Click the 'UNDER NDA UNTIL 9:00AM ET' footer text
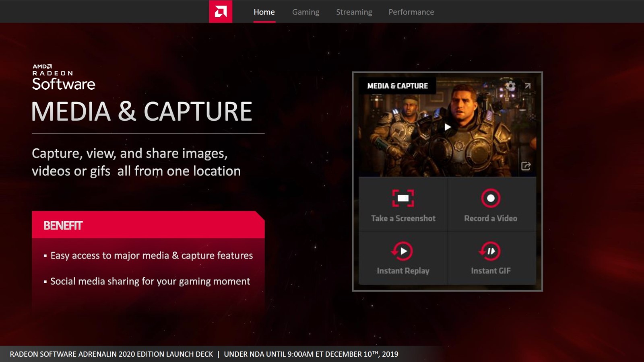 (311, 354)
